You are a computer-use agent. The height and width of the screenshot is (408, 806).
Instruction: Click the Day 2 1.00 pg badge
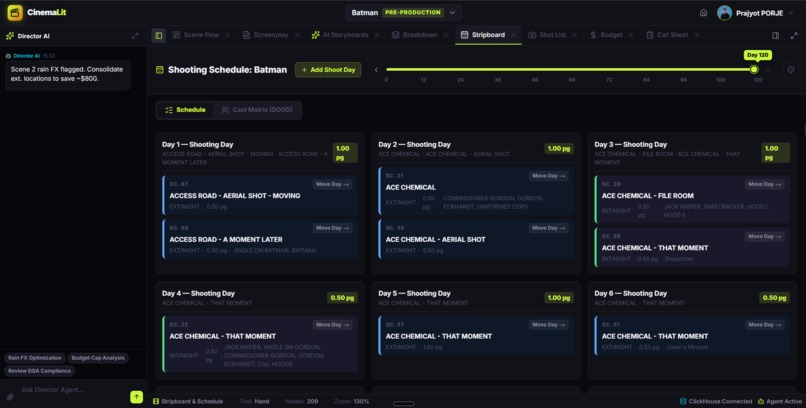coord(559,149)
